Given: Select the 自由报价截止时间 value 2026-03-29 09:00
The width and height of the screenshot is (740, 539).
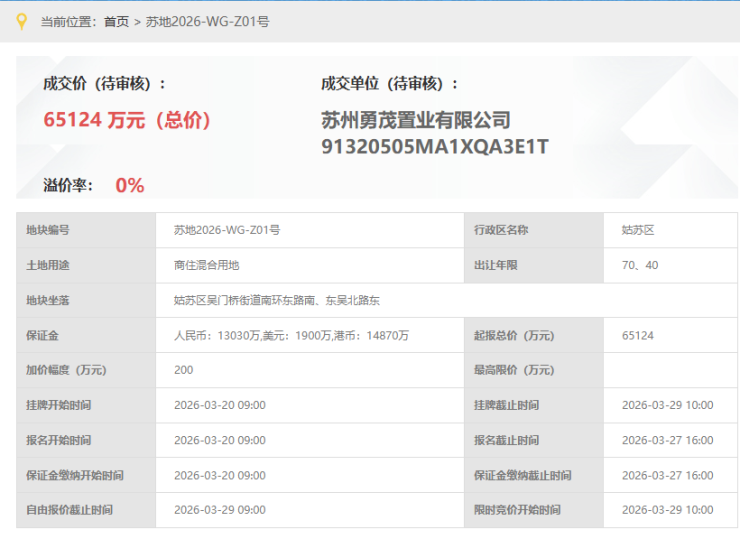Looking at the screenshot, I should 220,510.
